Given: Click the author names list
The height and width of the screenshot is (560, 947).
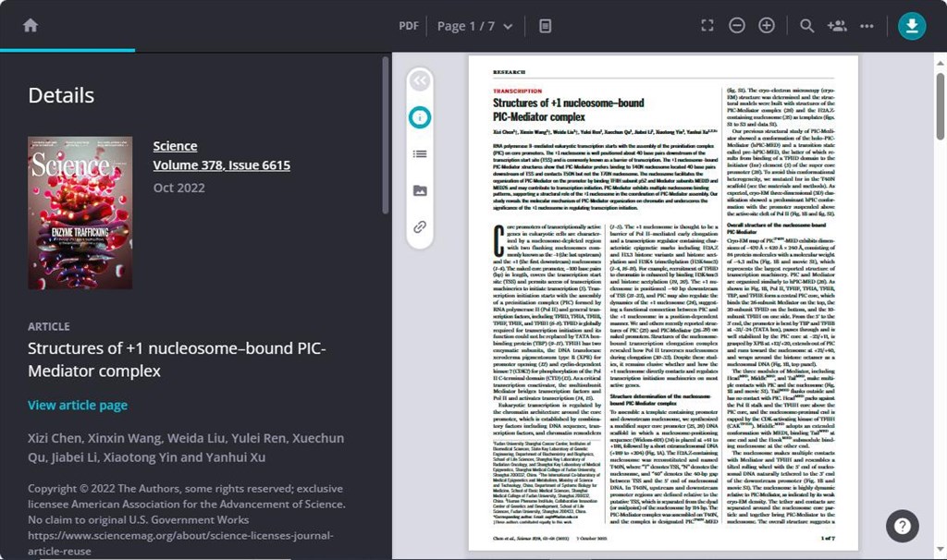Looking at the screenshot, I should (x=186, y=448).
